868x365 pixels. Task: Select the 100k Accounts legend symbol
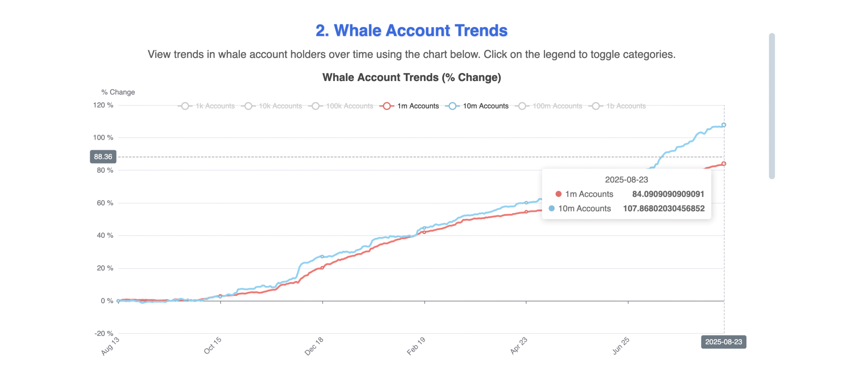[x=316, y=106]
